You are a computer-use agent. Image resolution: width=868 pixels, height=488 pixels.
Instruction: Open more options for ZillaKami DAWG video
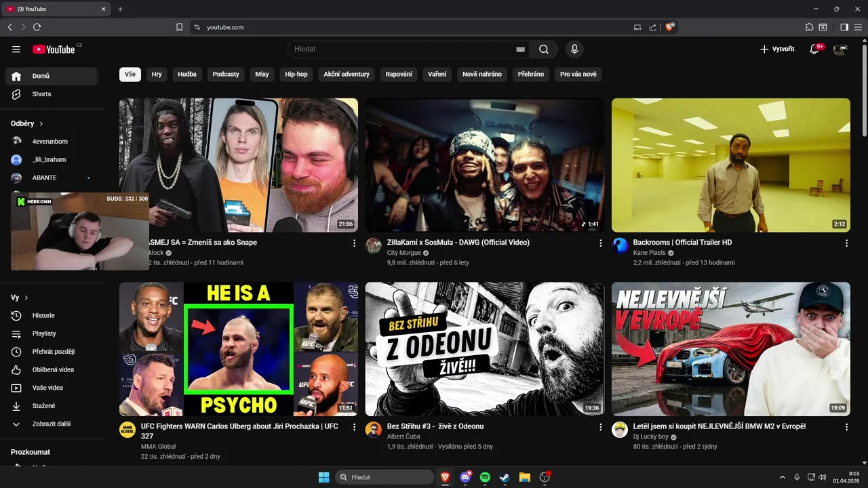point(600,243)
